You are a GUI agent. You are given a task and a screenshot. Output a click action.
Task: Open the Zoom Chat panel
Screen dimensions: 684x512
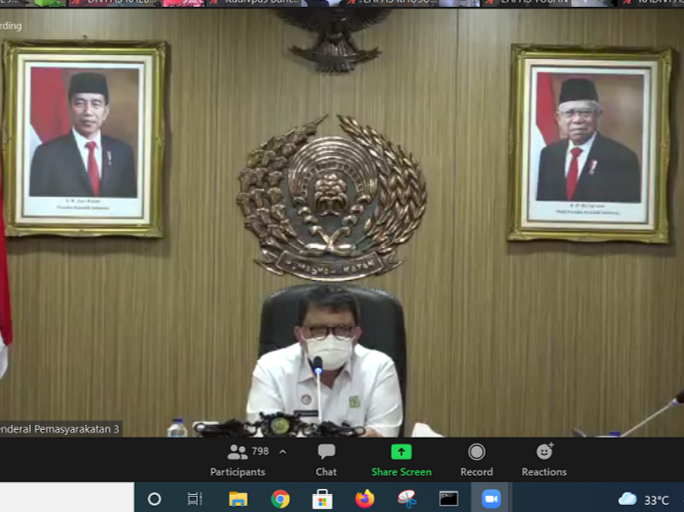click(326, 460)
